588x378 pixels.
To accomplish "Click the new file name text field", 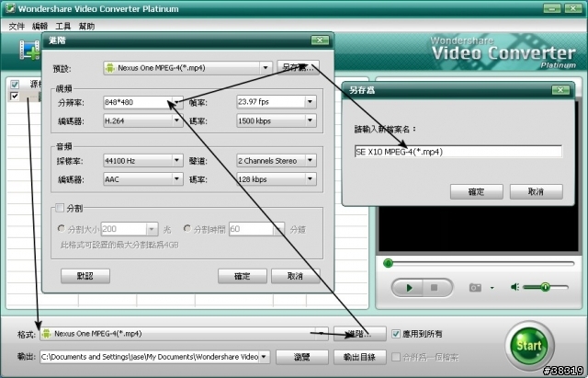I will 458,152.
